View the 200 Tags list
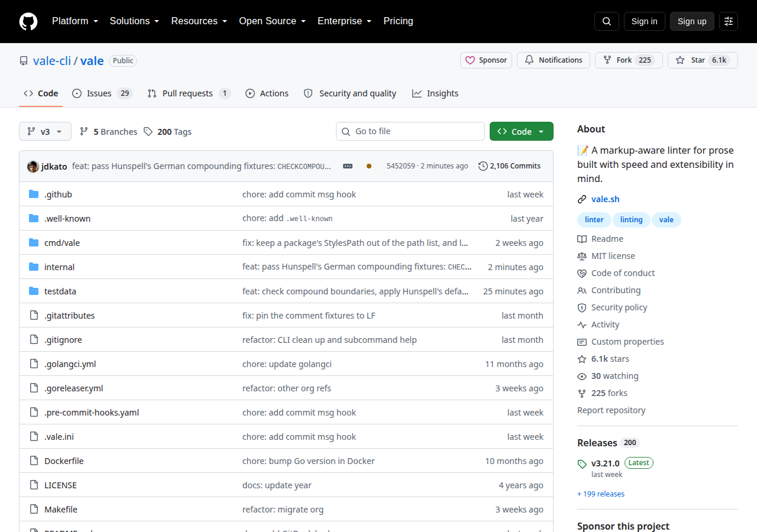Image resolution: width=757 pixels, height=532 pixels. pos(167,132)
